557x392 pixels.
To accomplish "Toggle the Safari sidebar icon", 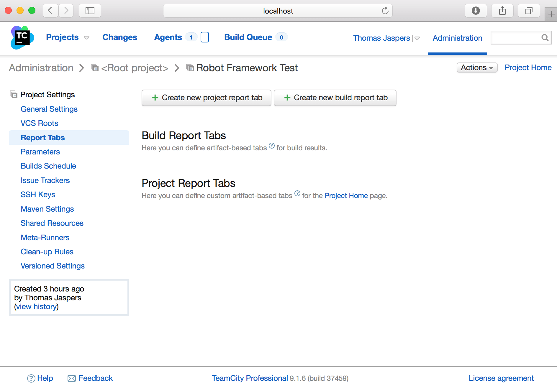I will tap(90, 11).
